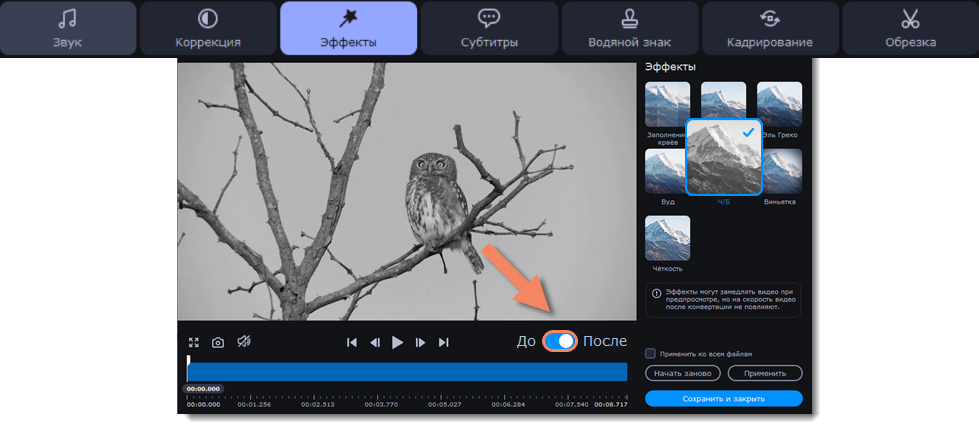Click the Начать заново button

[x=683, y=373]
